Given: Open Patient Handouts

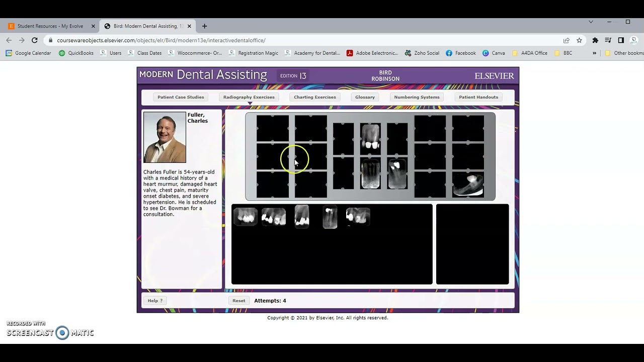Looking at the screenshot, I should click(x=478, y=97).
